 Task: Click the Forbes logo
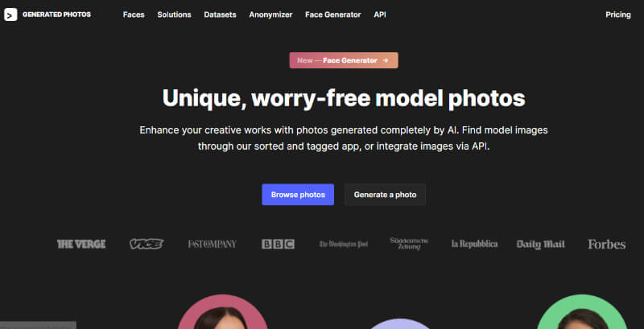[x=607, y=244]
